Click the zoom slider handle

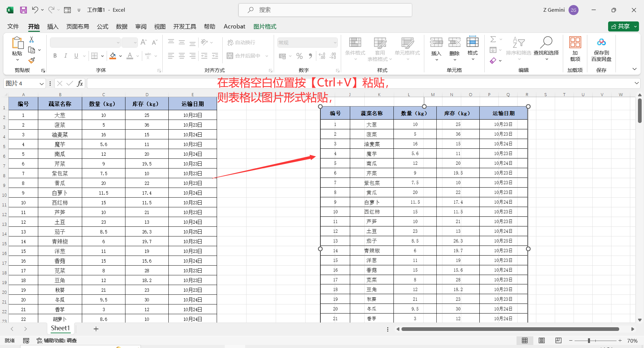(589, 341)
